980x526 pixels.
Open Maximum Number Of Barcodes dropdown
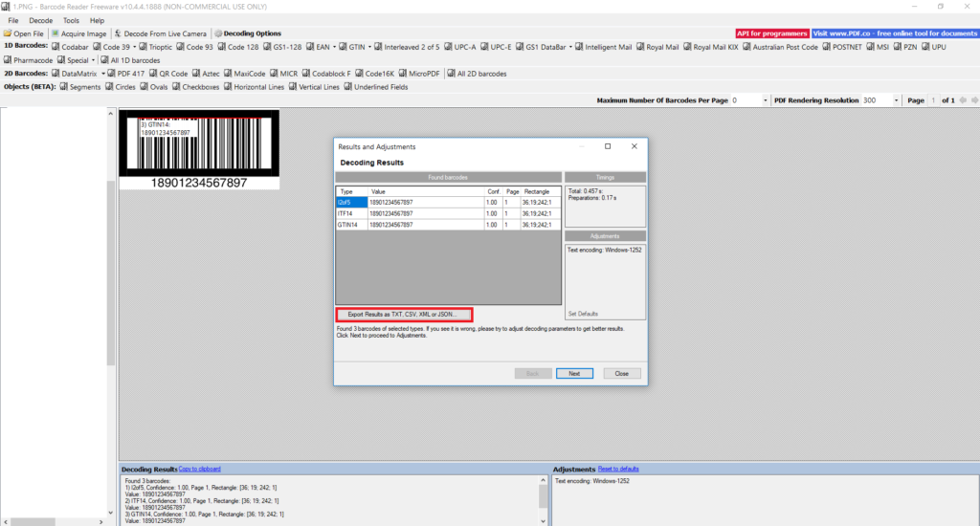pyautogui.click(x=765, y=100)
